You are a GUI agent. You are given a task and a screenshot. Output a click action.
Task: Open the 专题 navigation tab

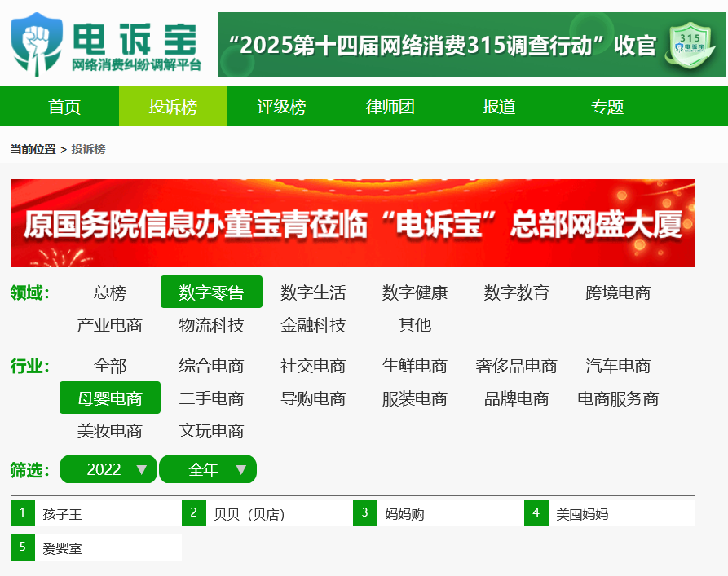[607, 106]
